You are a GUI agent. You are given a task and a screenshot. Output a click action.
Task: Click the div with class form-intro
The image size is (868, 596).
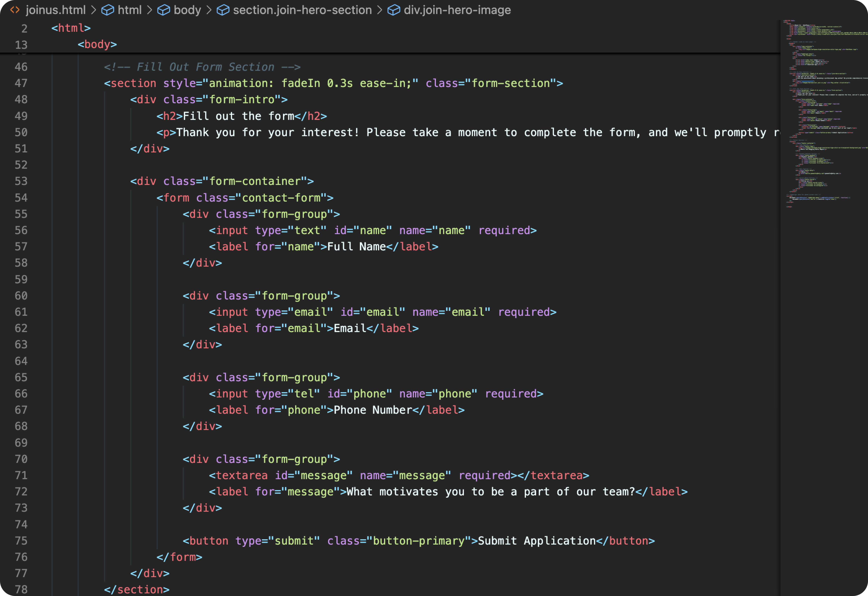click(x=209, y=100)
